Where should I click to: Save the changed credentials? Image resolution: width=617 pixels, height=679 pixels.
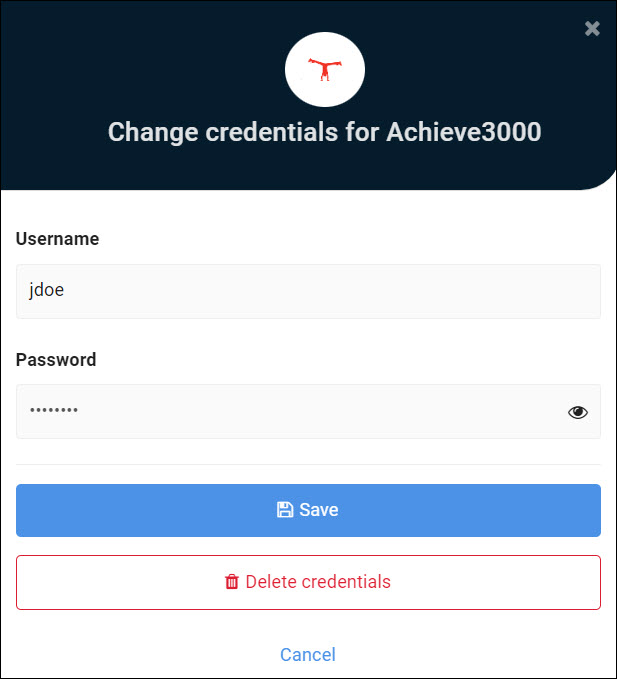tap(308, 510)
